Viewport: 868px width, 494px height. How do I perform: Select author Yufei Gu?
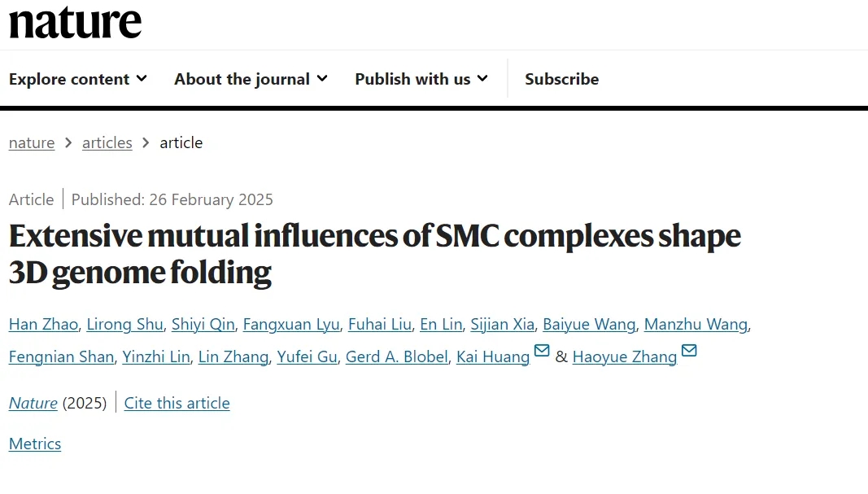(x=307, y=356)
